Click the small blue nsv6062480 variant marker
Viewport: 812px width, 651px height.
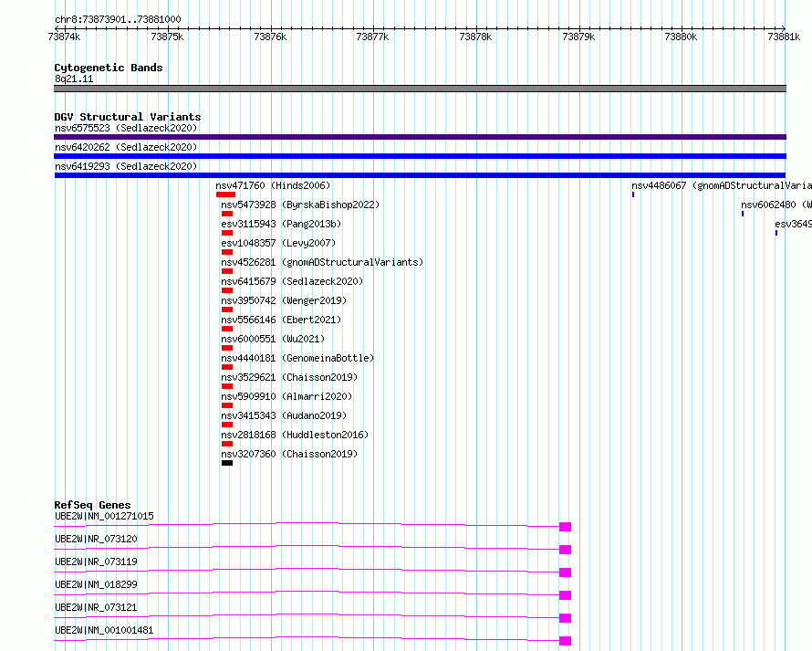(743, 214)
